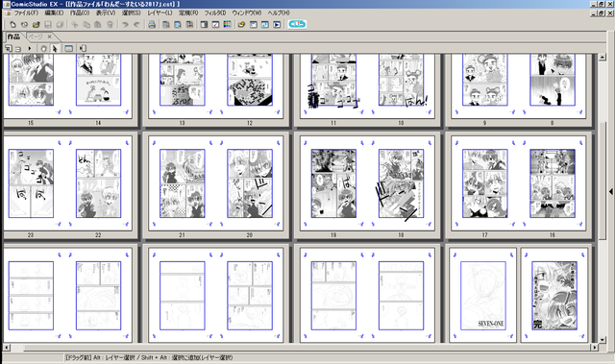Click the page-with-arrow sub-toolbar icon
The height and width of the screenshot is (364, 615).
pos(83,49)
